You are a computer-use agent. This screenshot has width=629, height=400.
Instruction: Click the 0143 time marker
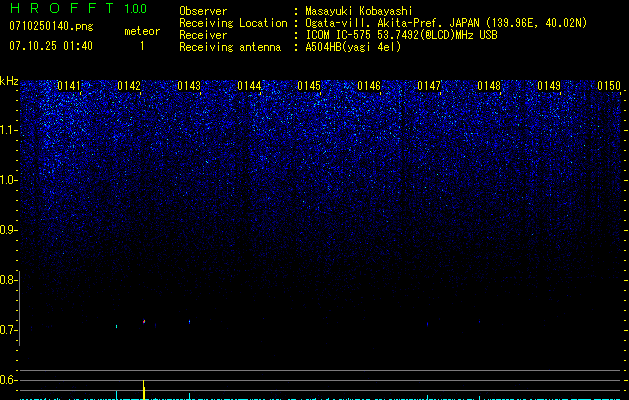189,86
